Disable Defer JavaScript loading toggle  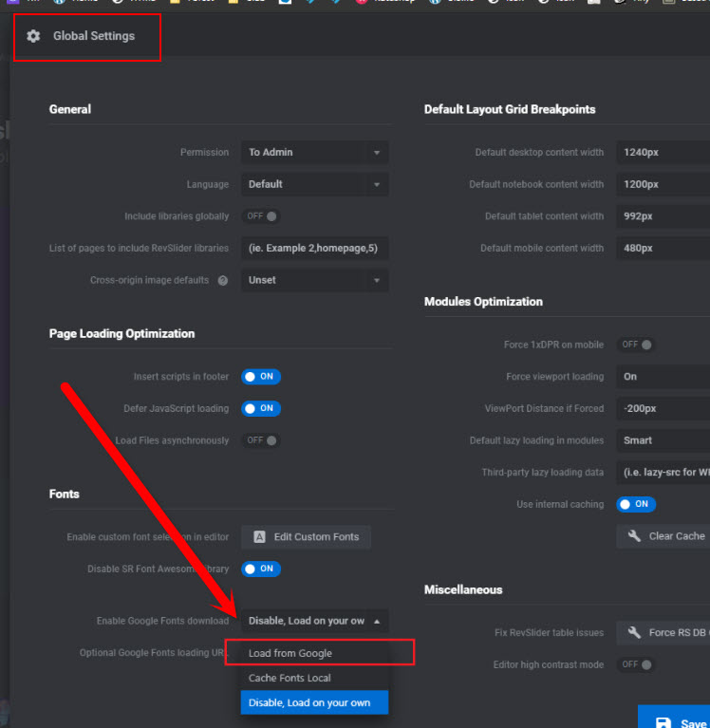261,408
